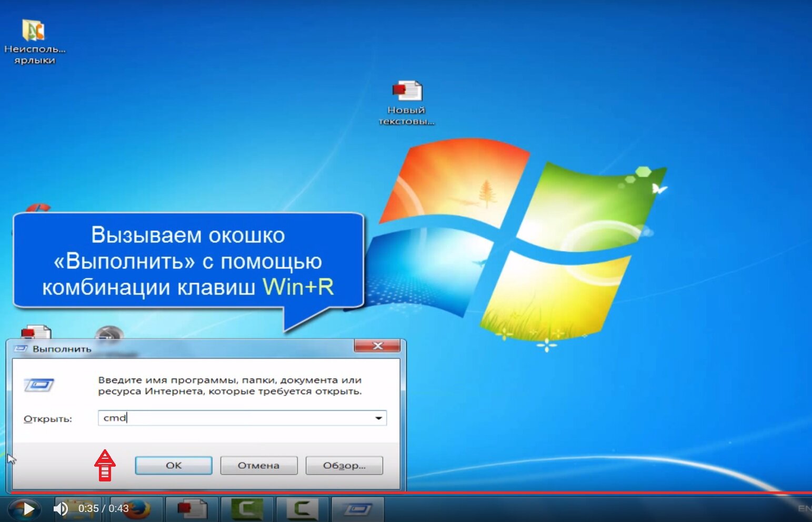Screen dimensions: 812x522
Task: Click the Обзор... browse button
Action: 344,465
